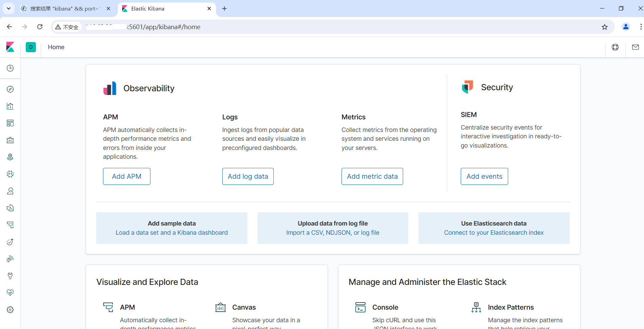Open the newsfeed mail icon
644x329 pixels.
pos(636,47)
